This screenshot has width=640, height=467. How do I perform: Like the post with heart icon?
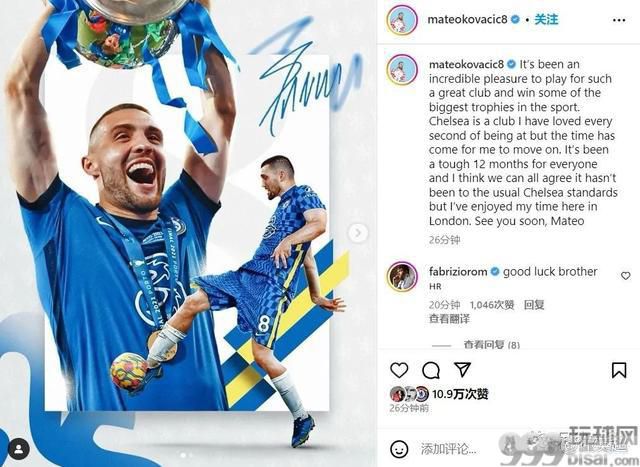(x=399, y=370)
